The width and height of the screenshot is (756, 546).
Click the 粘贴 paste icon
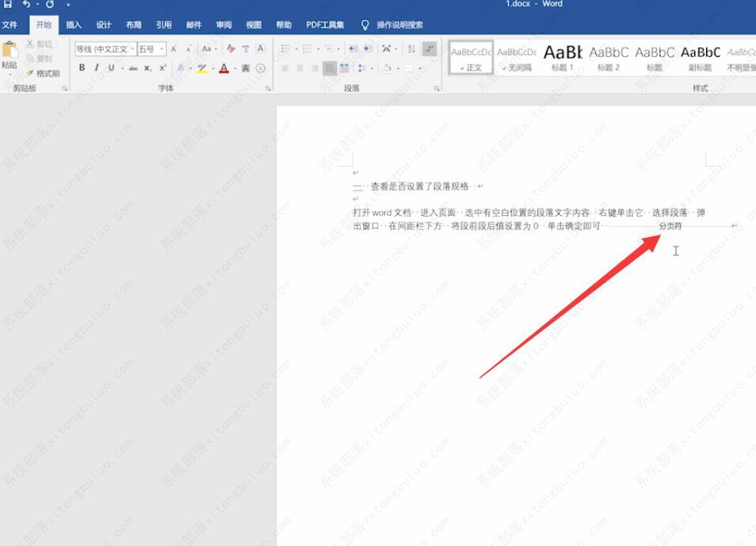click(x=9, y=50)
